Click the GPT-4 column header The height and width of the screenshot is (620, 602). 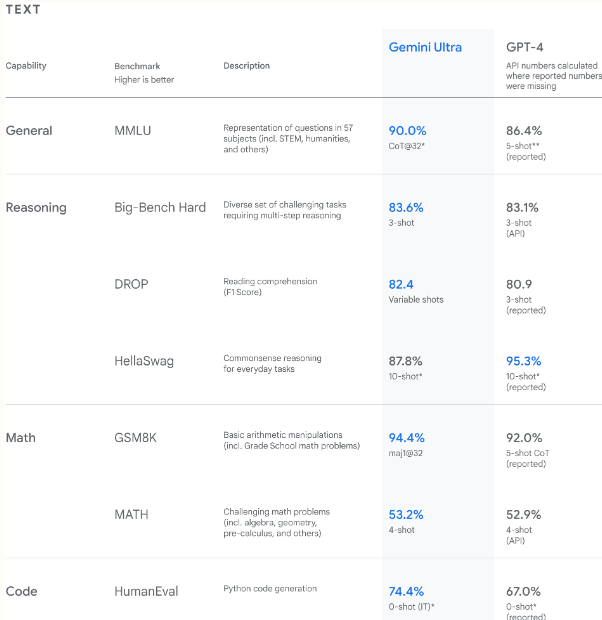(x=524, y=47)
